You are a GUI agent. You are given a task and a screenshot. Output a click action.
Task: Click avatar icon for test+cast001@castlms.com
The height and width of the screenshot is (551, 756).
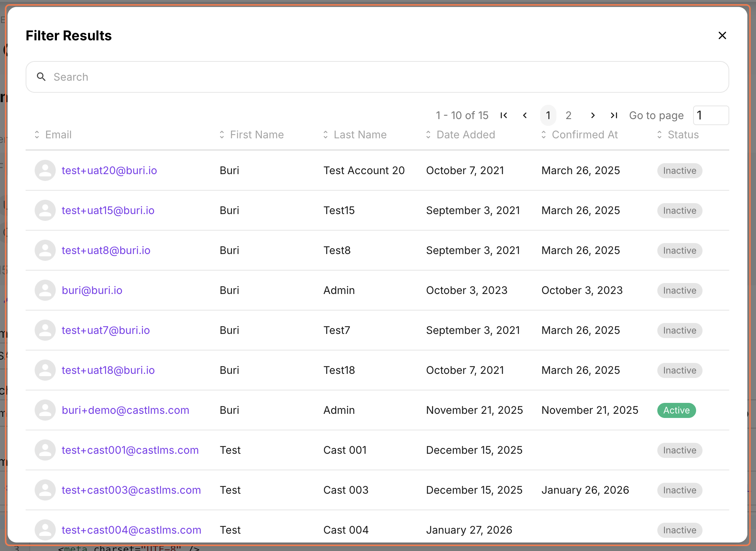(45, 450)
